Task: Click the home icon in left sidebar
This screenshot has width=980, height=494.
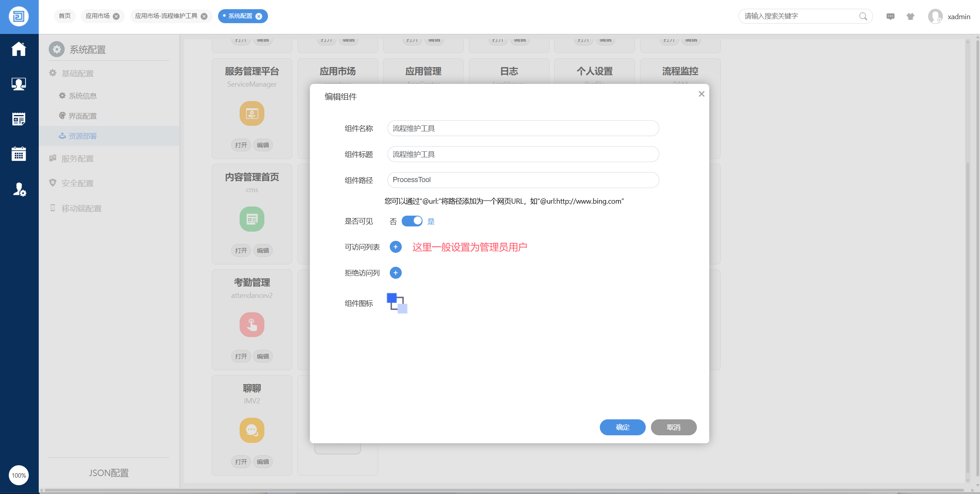Action: (x=18, y=49)
